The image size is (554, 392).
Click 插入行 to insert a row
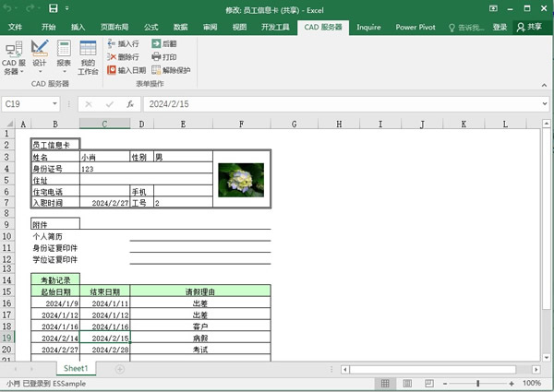(124, 43)
